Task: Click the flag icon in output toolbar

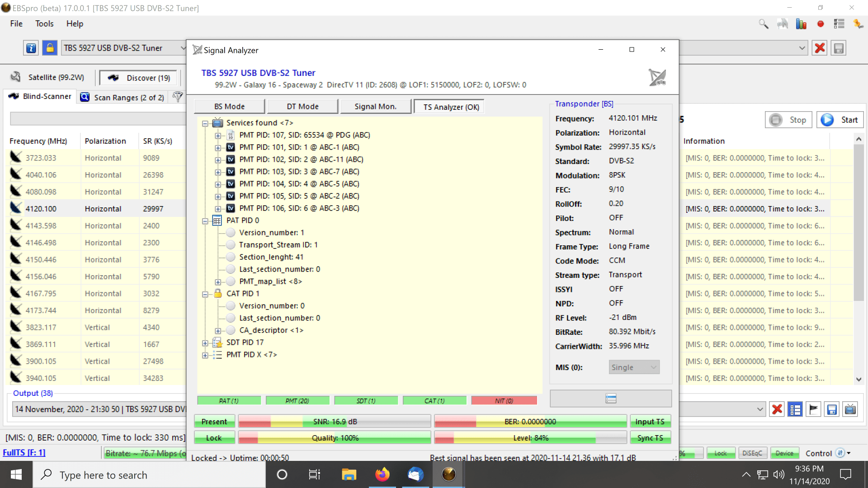Action: [x=813, y=409]
